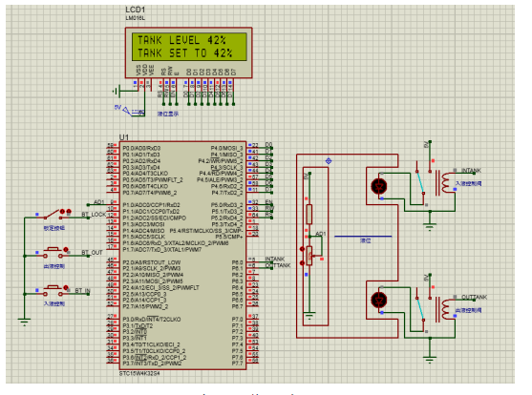
Task: Select the 入液控制阀 label by upper relay
Action: [468, 183]
